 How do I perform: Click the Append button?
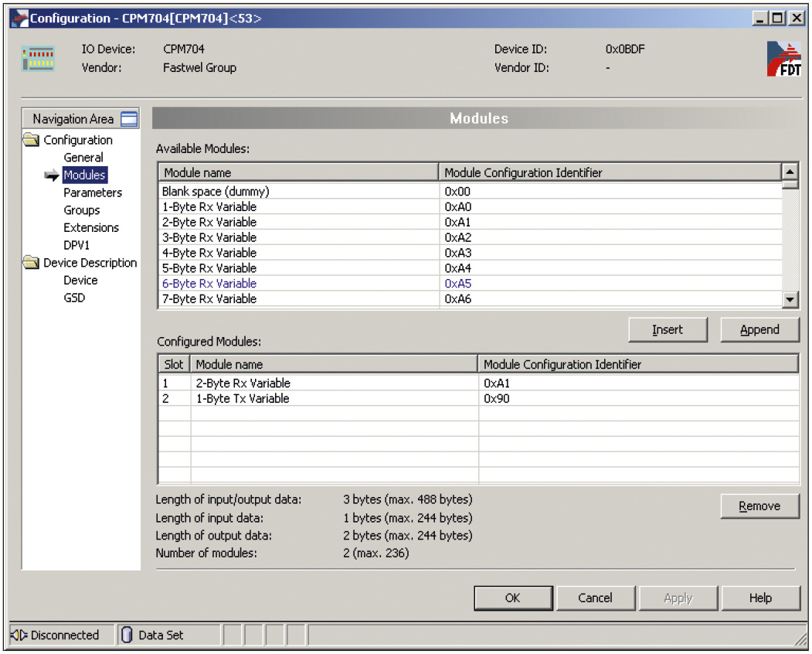point(759,329)
